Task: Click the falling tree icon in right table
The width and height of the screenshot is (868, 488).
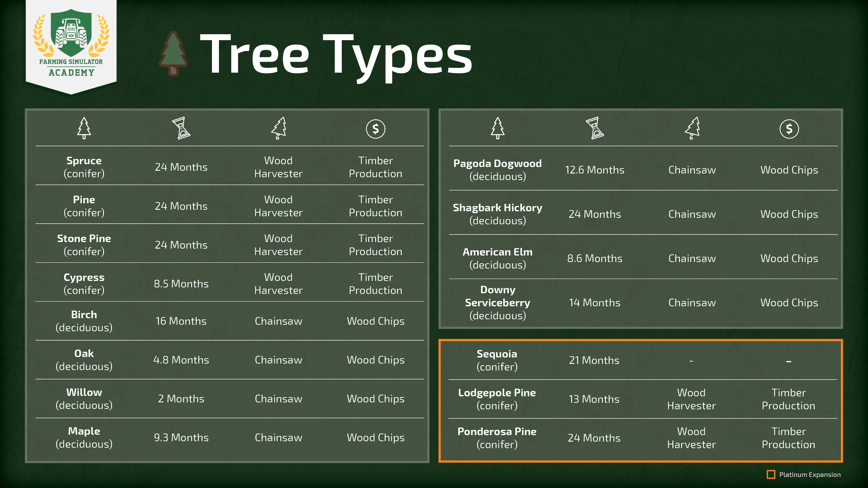Action: click(x=692, y=128)
